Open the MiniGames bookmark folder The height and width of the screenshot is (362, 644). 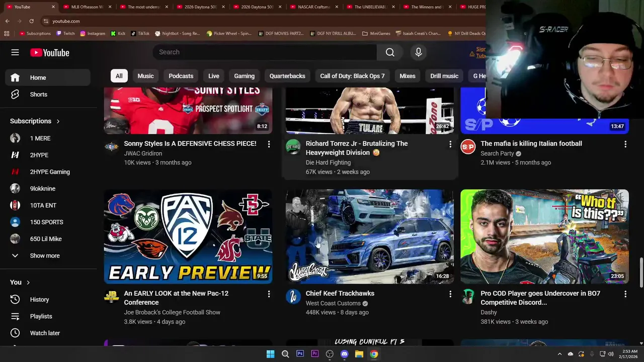point(376,34)
